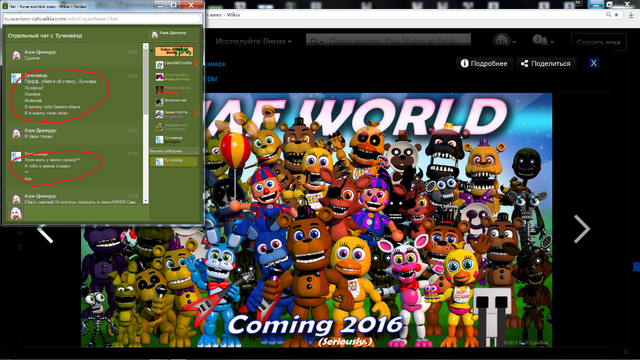The height and width of the screenshot is (360, 640).
Task: Open the Подробнее info button
Action: (484, 63)
